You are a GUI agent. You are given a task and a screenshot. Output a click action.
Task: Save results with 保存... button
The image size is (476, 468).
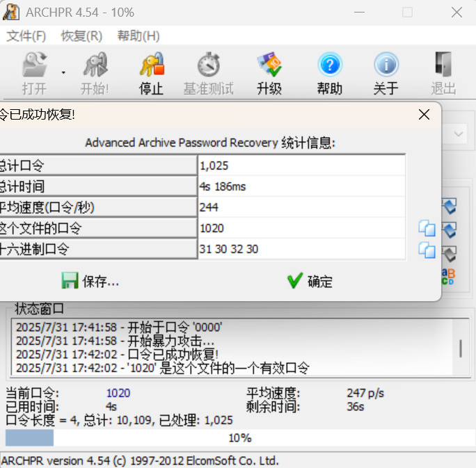pyautogui.click(x=90, y=281)
